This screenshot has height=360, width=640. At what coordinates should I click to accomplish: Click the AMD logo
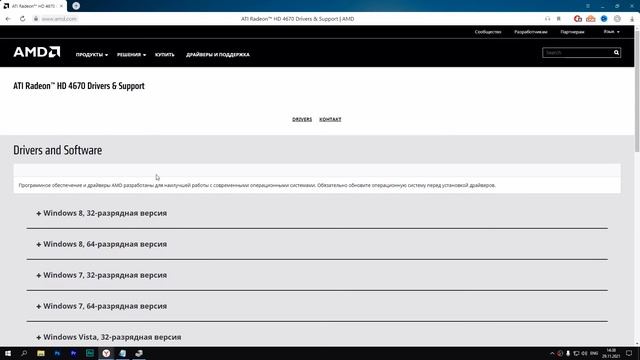(x=37, y=52)
